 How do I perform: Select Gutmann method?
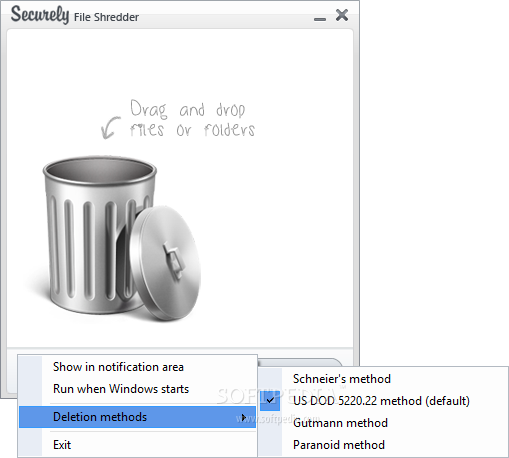pos(383,423)
